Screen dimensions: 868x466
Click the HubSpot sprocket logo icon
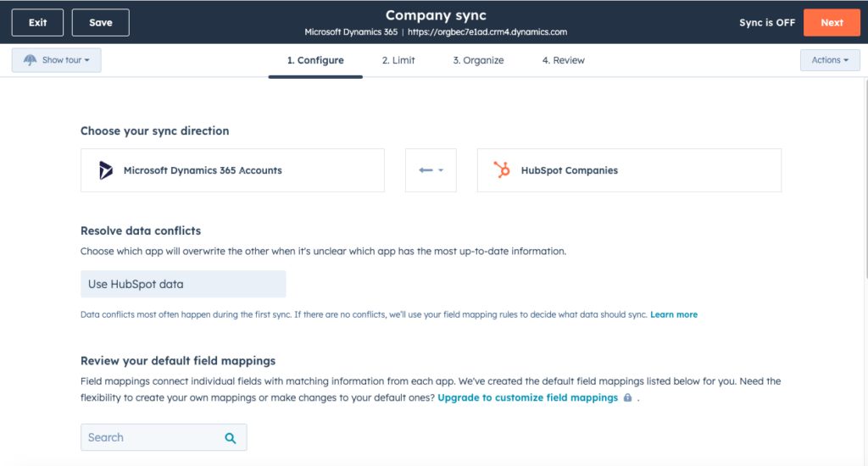tap(503, 170)
